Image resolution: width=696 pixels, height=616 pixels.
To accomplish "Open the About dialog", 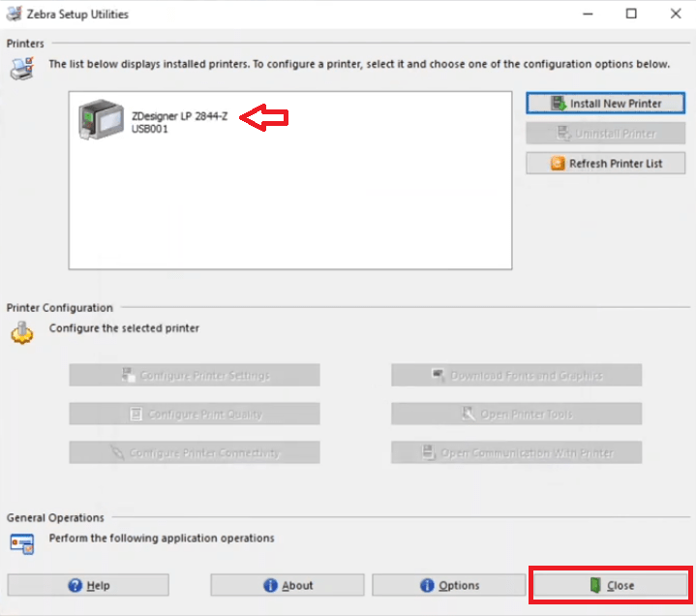I will pyautogui.click(x=287, y=585).
